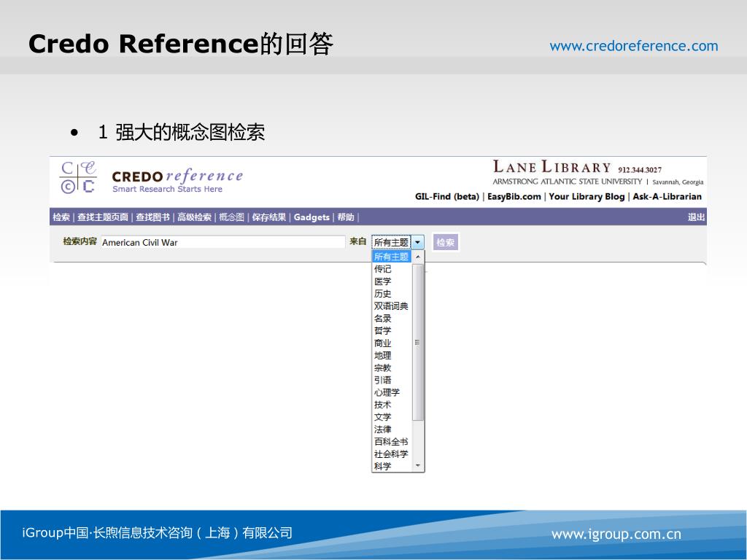Open 高级检索 advanced search
The height and width of the screenshot is (560, 747).
pyautogui.click(x=194, y=217)
